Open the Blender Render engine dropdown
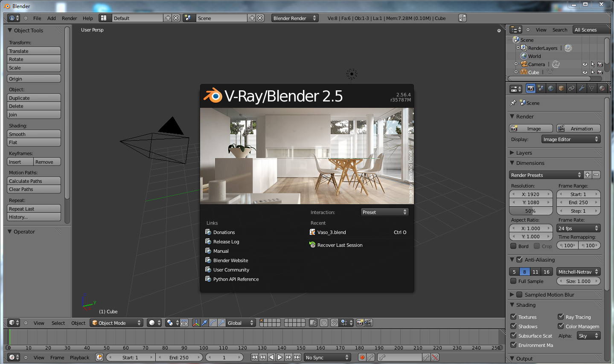This screenshot has height=364, width=614. 294,18
